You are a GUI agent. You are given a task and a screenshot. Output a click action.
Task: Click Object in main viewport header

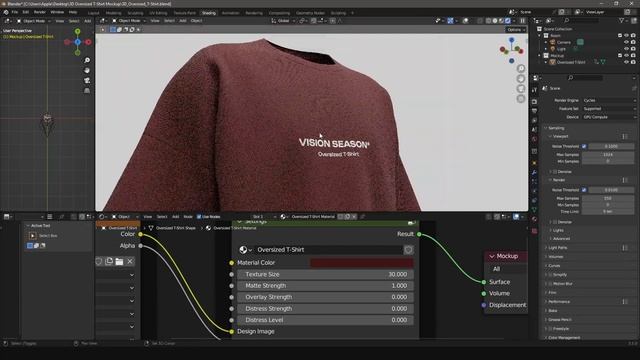196,20
